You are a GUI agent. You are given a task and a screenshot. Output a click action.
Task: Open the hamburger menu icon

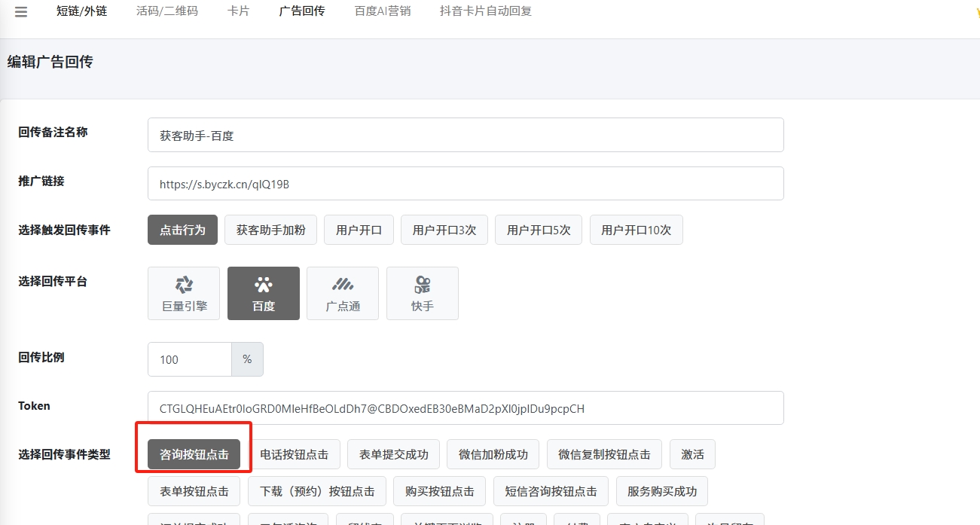coord(21,12)
